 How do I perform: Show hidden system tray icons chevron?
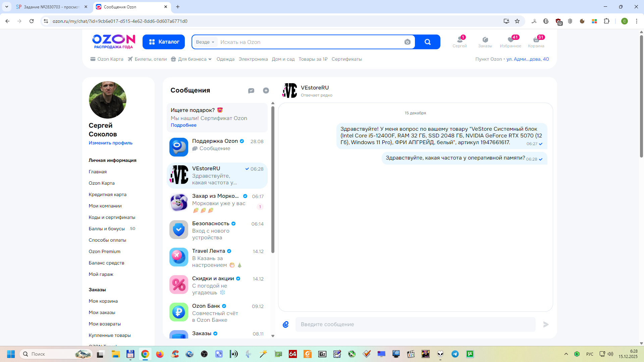[x=566, y=354]
